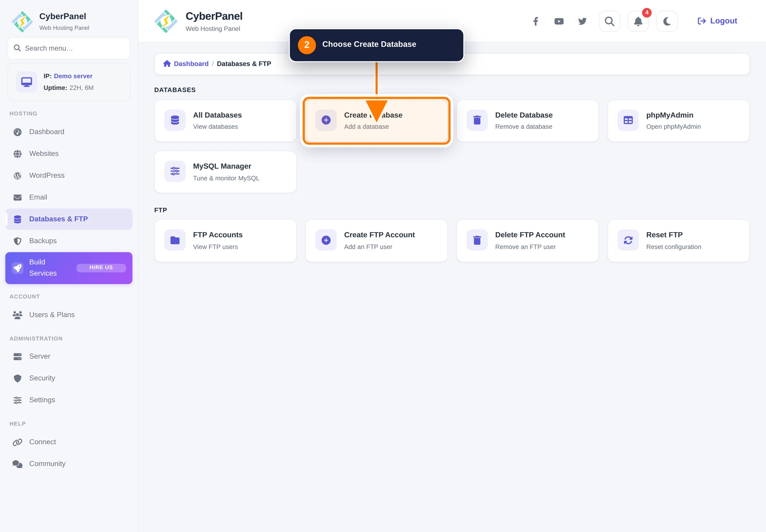The width and height of the screenshot is (766, 532).
Task: Click the 'Uptime: 22H, 6M' text
Action: (x=68, y=88)
